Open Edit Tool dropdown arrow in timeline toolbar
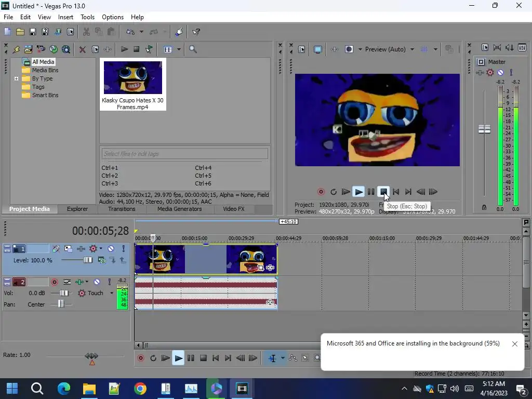This screenshot has width=532, height=399. tap(283, 358)
